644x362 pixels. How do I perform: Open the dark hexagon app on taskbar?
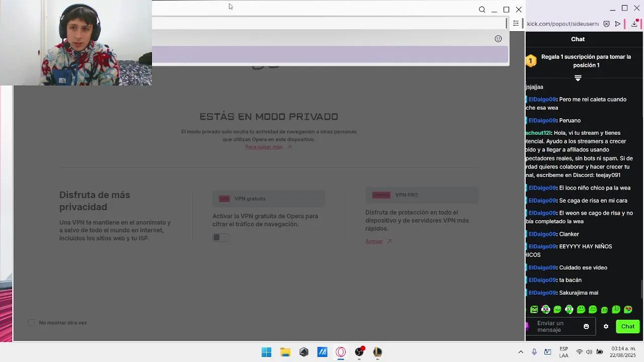[x=304, y=352]
